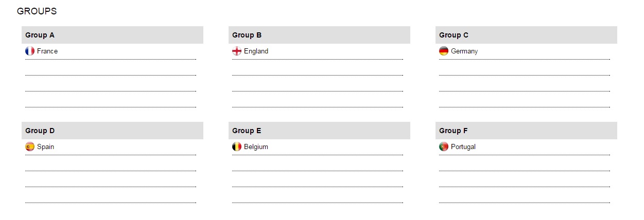644x220 pixels.
Task: Click the Portugal flag icon
Action: [x=444, y=146]
